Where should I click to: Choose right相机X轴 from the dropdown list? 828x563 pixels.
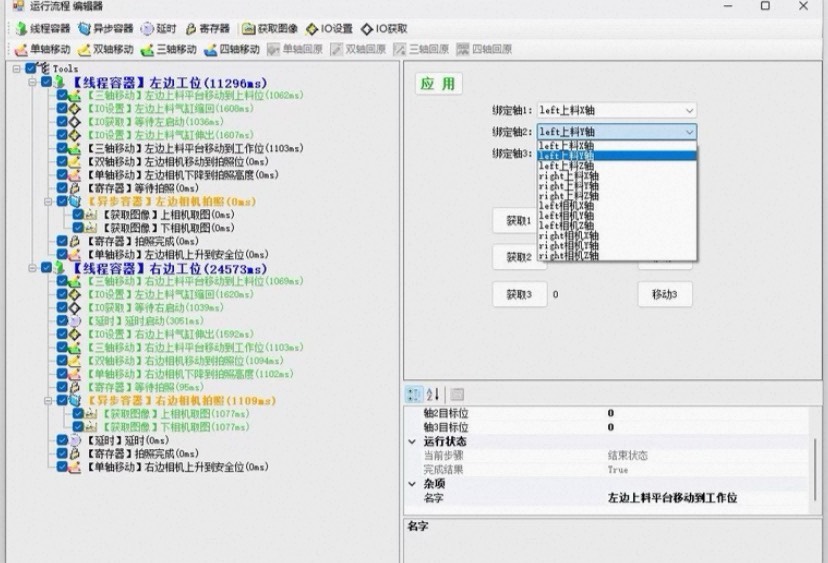click(617, 236)
